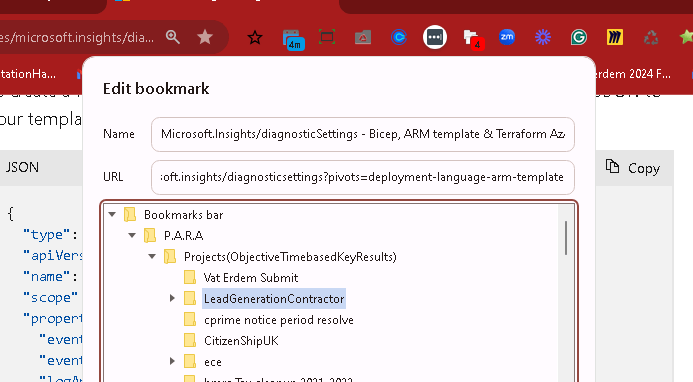Open the gray folder extension with red triangle

[x=363, y=38]
